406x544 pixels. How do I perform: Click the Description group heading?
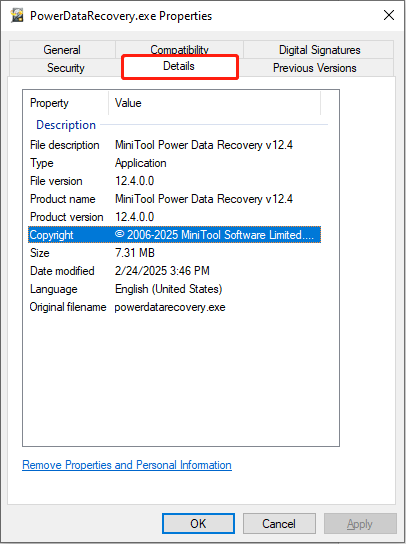click(x=66, y=125)
